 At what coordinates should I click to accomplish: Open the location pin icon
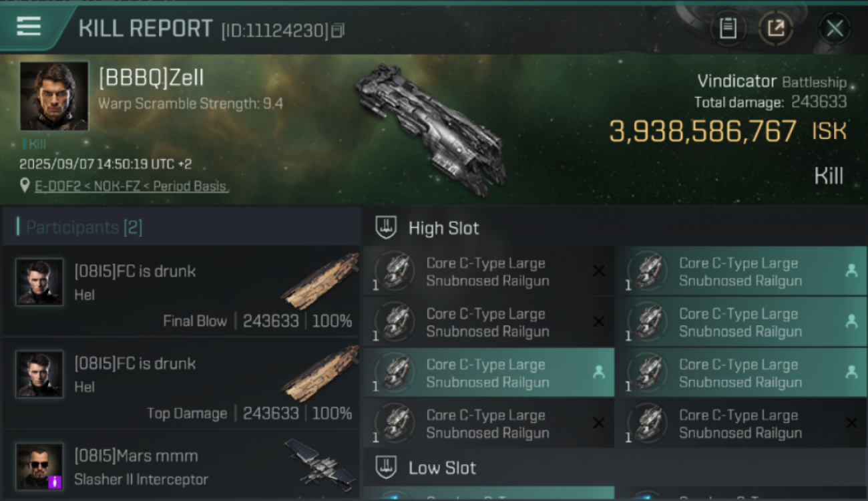point(25,186)
